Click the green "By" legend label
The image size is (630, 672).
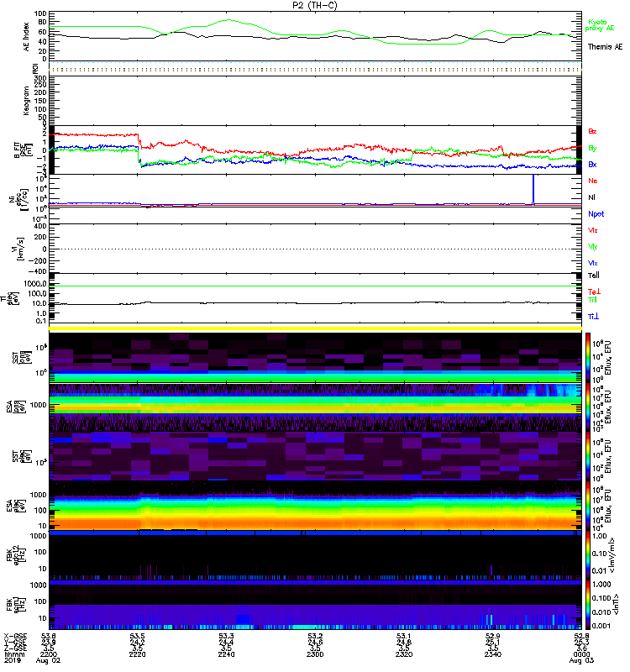click(592, 148)
